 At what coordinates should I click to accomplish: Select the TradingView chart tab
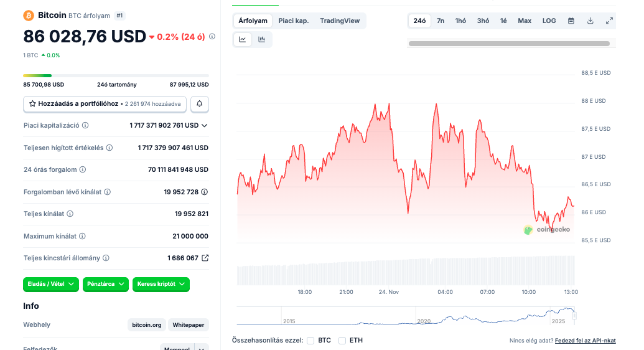tap(340, 21)
